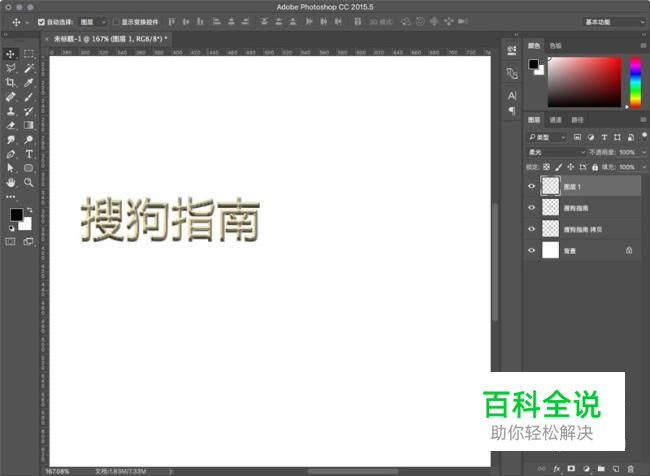Screen dimensions: 650x476
Task: Open the workspace switcher dropdown
Action: pyautogui.click(x=614, y=22)
